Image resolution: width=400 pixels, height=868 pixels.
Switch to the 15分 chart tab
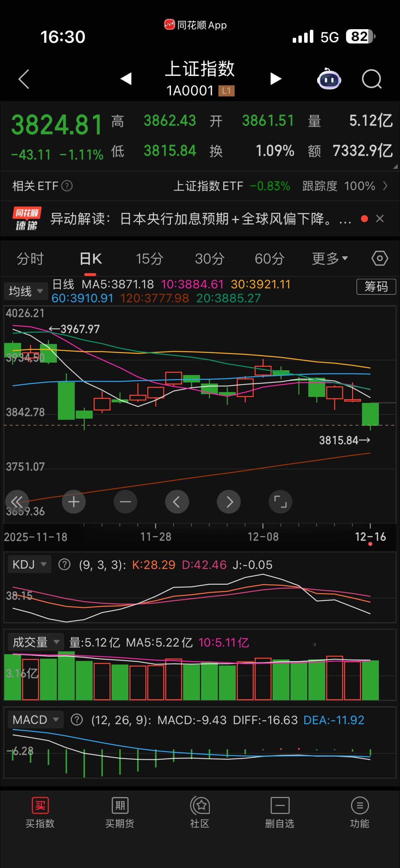(x=150, y=259)
